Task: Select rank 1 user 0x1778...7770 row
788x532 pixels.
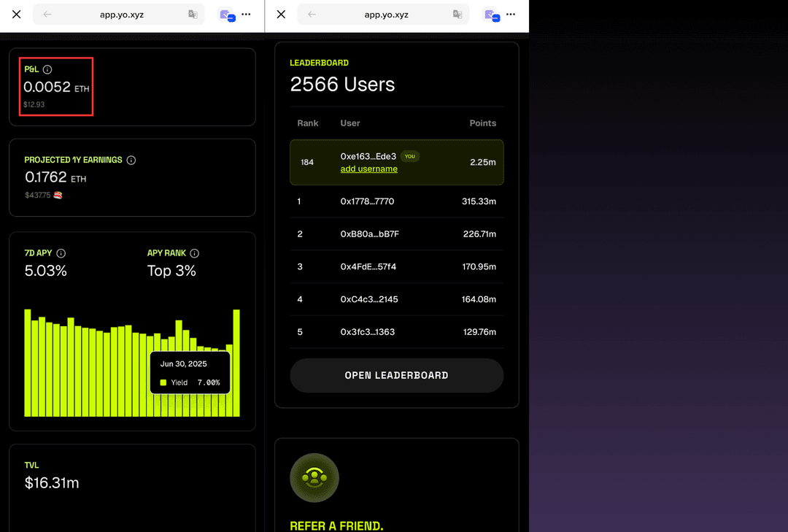Action: click(x=396, y=201)
